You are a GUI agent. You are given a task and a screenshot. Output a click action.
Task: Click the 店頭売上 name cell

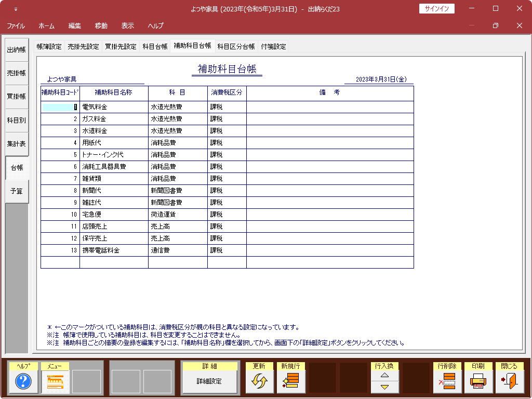pos(114,227)
